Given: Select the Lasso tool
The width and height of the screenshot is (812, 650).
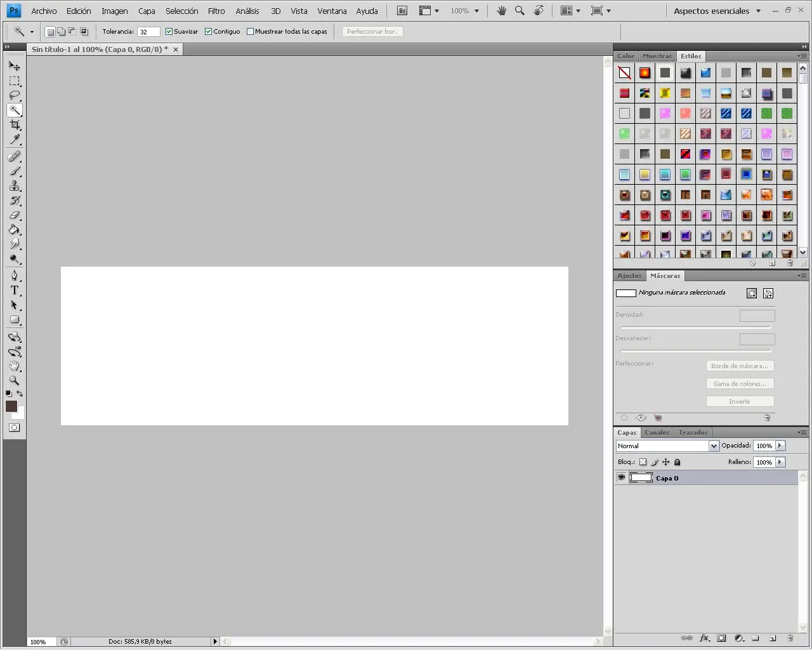Looking at the screenshot, I should [x=15, y=96].
